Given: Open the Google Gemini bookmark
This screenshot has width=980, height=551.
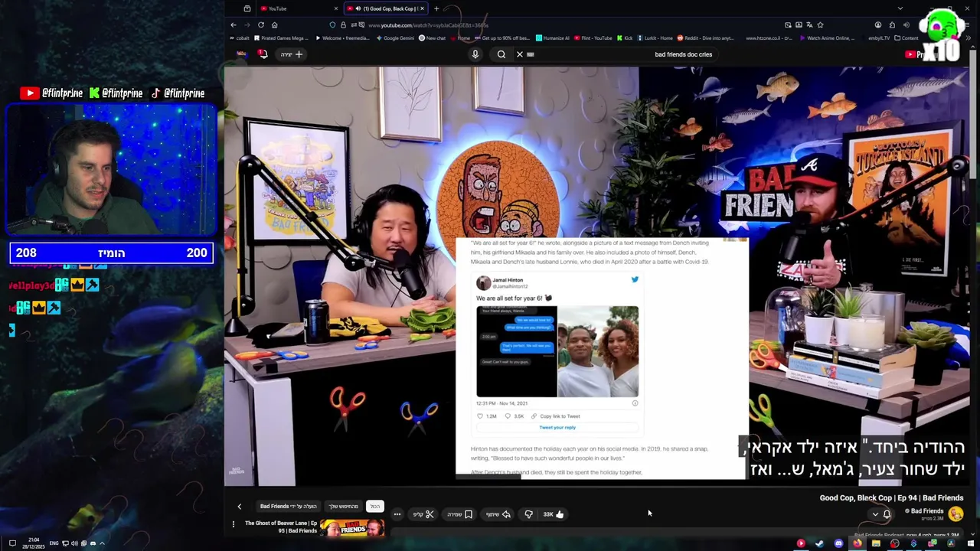Looking at the screenshot, I should click(395, 38).
